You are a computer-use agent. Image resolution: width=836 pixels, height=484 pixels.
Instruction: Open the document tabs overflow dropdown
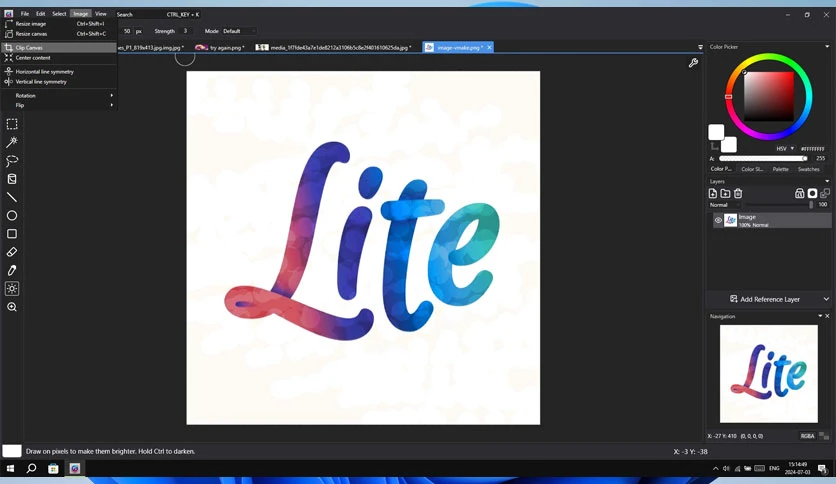(700, 47)
